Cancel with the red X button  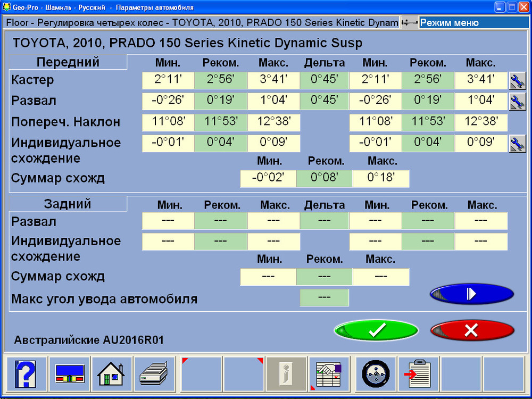(472, 329)
